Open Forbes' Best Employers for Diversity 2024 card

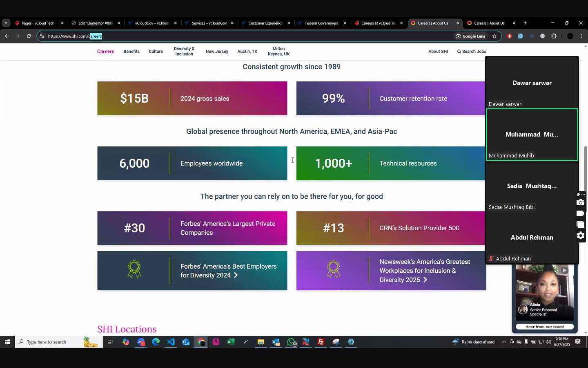(x=192, y=271)
